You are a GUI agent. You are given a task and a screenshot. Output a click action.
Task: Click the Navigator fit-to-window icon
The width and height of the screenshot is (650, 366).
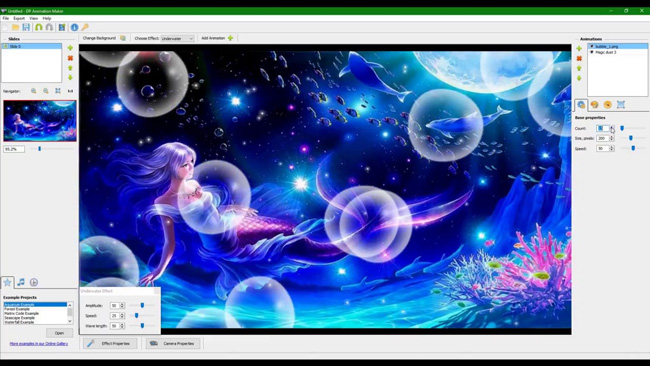tap(58, 91)
